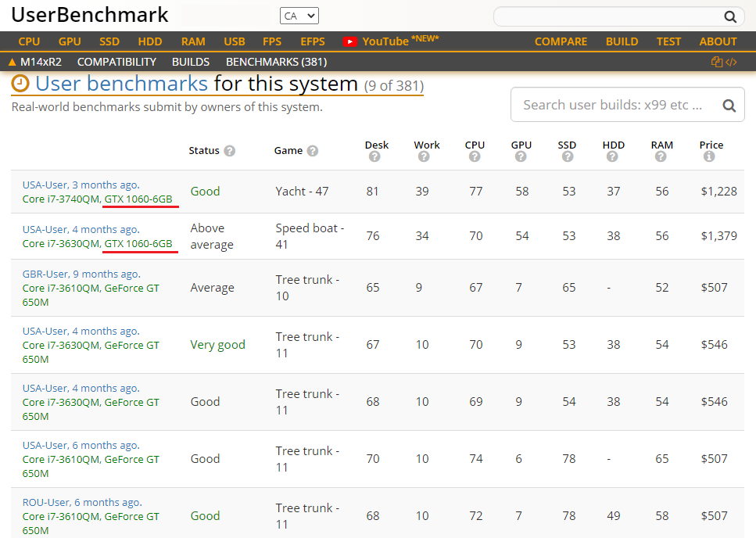Open Core i7-3740QM, GTX 1060-6GB build

coord(97,199)
